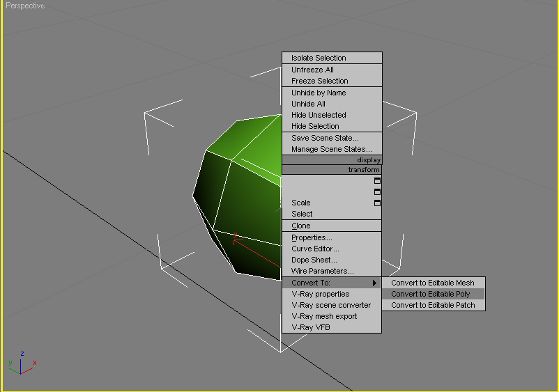
Task: Open the settings box directly beneath transform header
Action: click(377, 181)
